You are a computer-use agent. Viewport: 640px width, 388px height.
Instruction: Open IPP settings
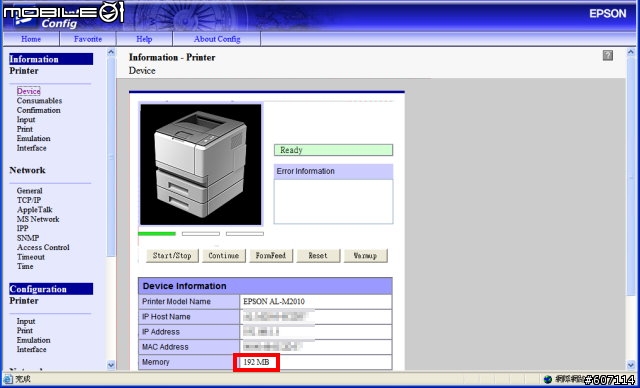tap(22, 228)
